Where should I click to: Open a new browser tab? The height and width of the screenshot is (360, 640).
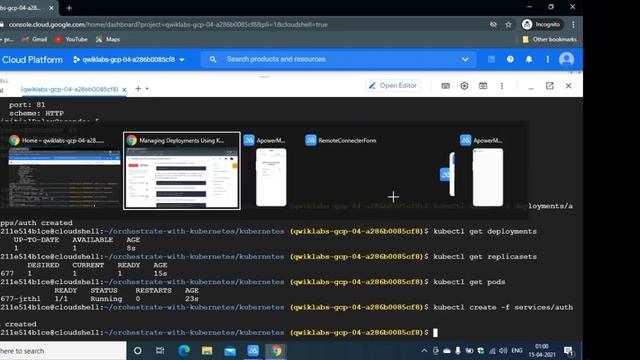[69, 8]
